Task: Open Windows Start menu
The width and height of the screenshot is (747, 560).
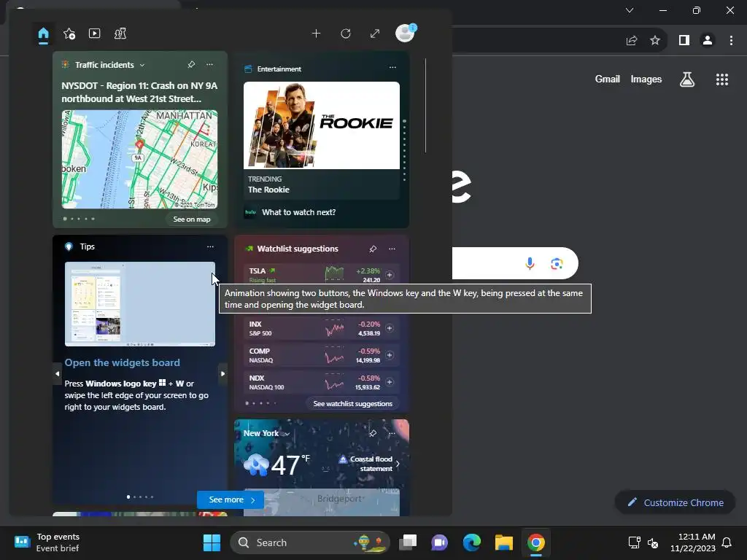Action: 212,542
